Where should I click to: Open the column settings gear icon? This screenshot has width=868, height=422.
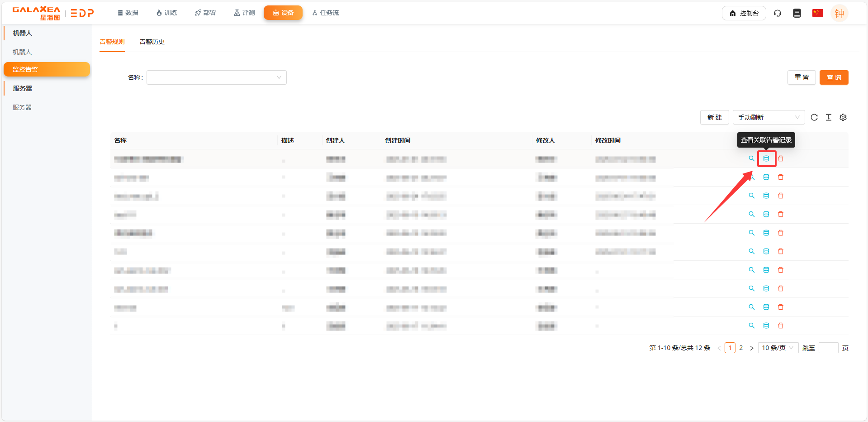(x=843, y=117)
